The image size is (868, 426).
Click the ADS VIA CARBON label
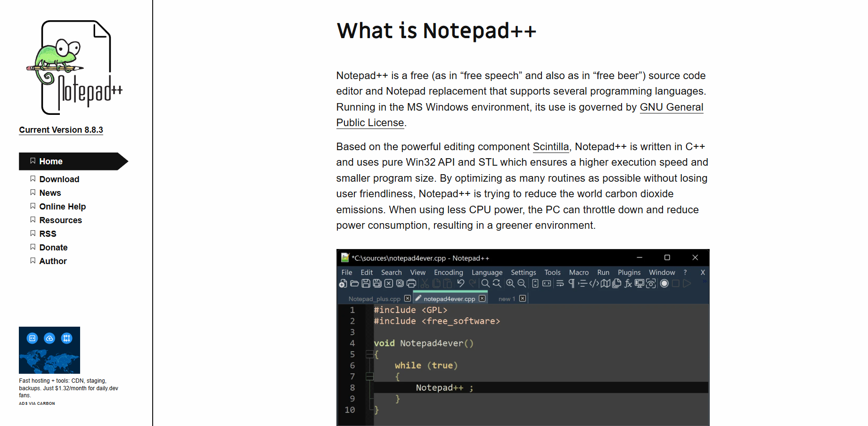[x=37, y=403]
